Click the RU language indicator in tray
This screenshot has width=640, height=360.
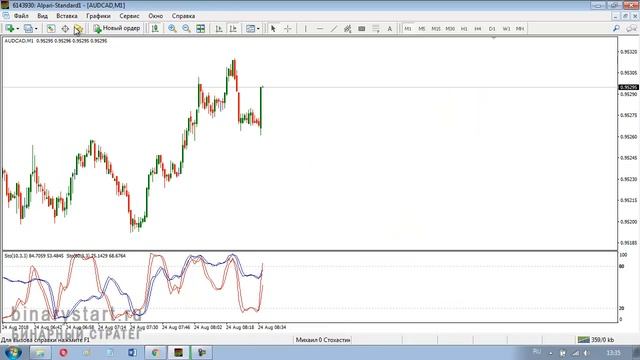(x=537, y=352)
